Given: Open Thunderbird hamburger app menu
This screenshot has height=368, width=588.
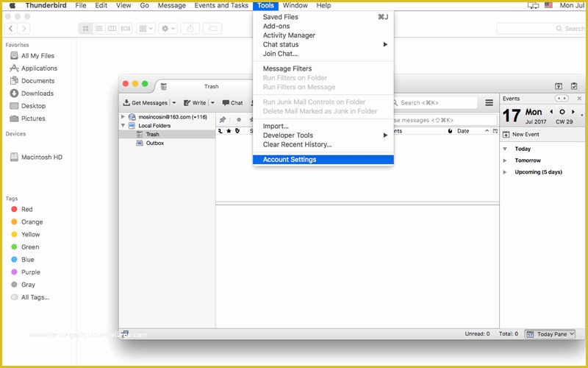Looking at the screenshot, I should [489, 102].
